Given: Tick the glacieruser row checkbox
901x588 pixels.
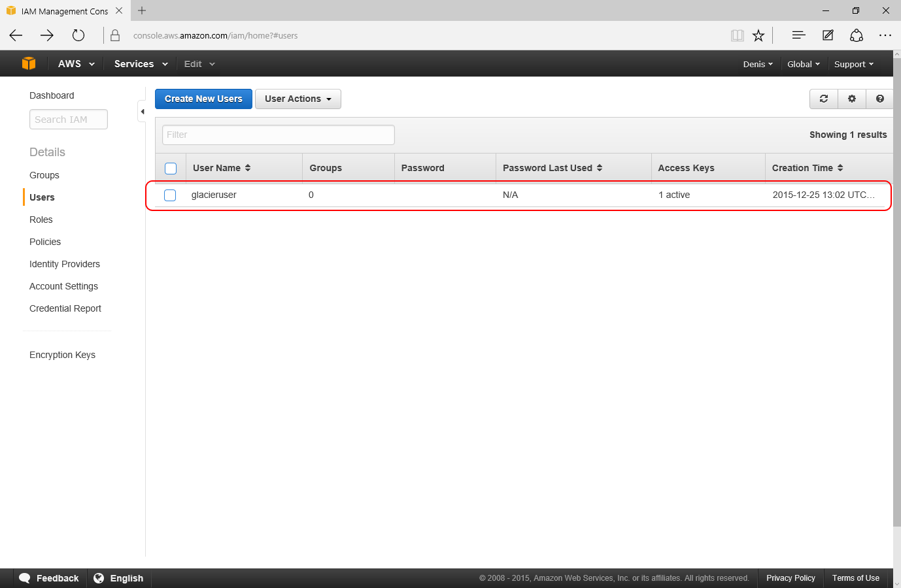Looking at the screenshot, I should (x=170, y=195).
